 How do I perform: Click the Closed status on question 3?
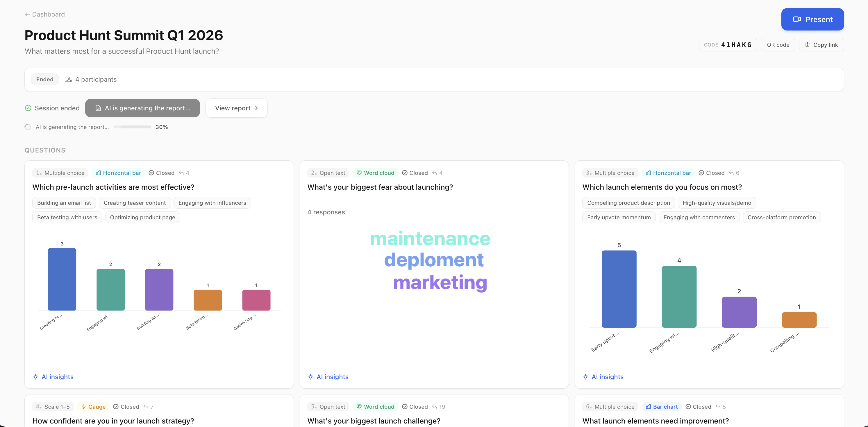711,173
